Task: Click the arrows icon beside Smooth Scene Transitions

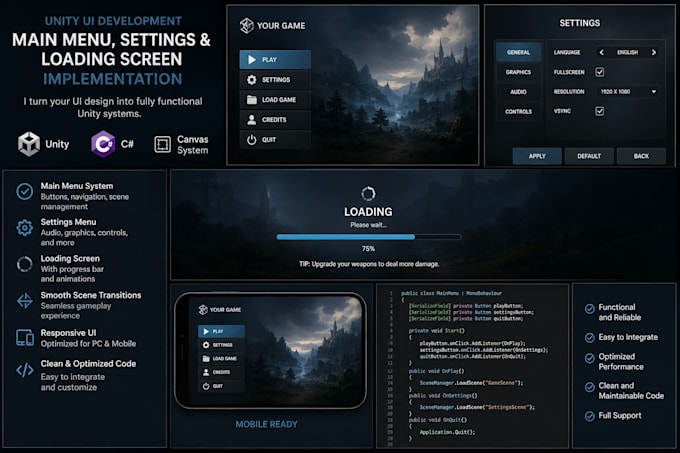Action: coord(25,301)
